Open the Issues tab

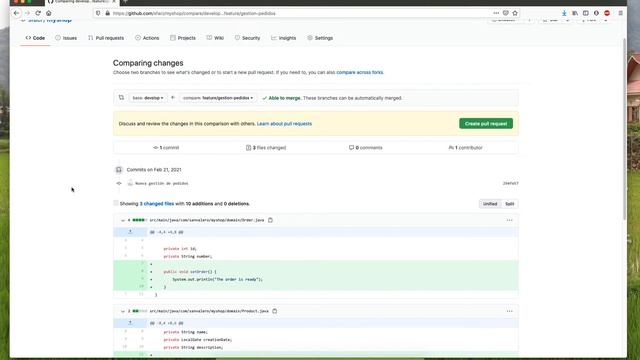pos(66,38)
